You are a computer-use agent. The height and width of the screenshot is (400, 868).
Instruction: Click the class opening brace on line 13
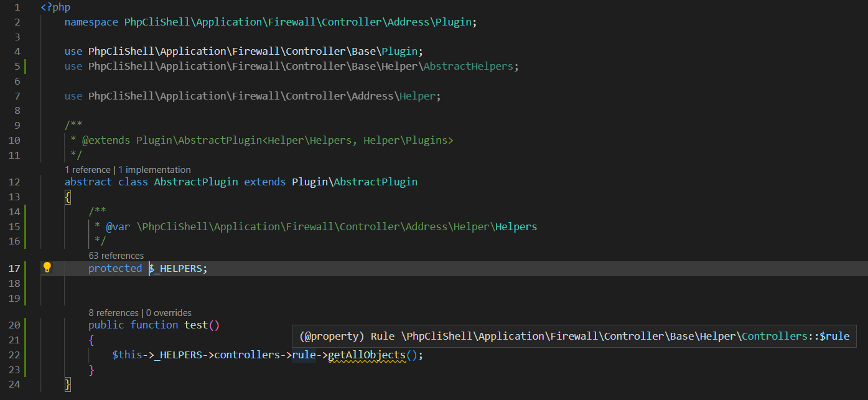coord(68,197)
